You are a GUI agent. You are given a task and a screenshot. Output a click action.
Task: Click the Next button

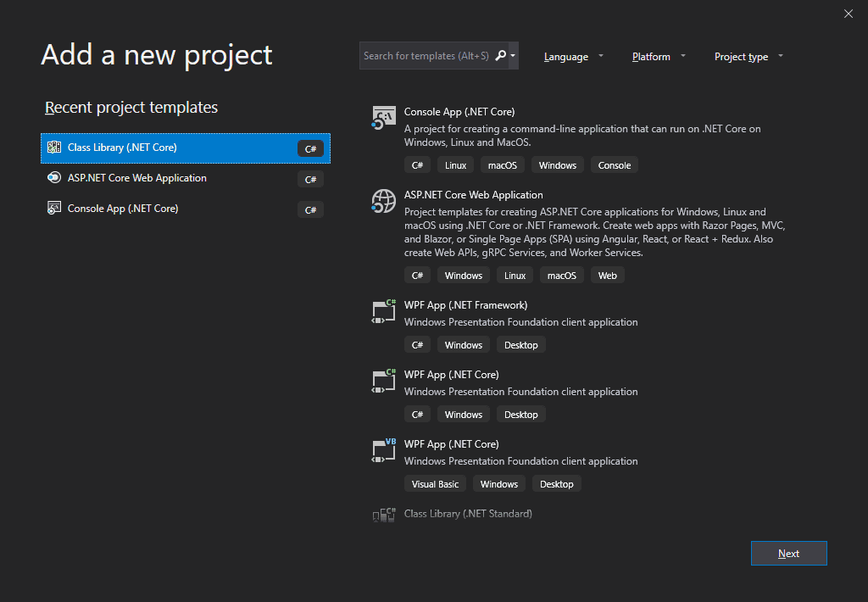click(788, 554)
